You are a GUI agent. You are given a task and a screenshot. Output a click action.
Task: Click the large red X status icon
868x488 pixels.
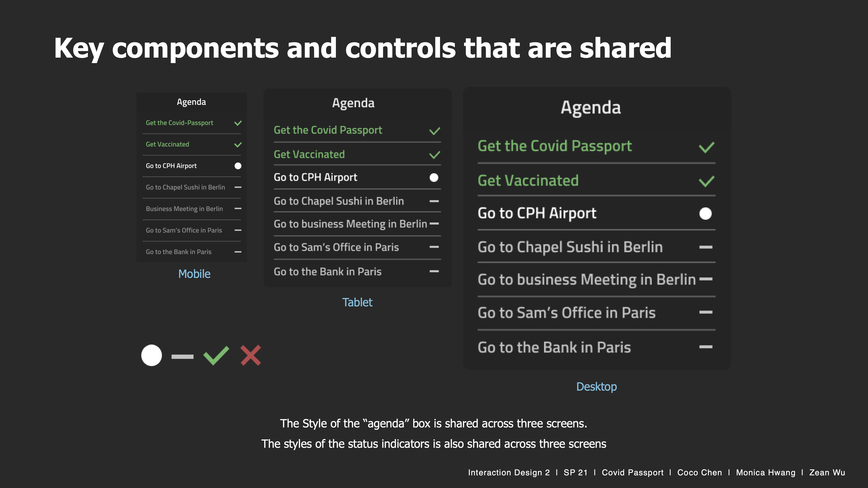click(251, 355)
